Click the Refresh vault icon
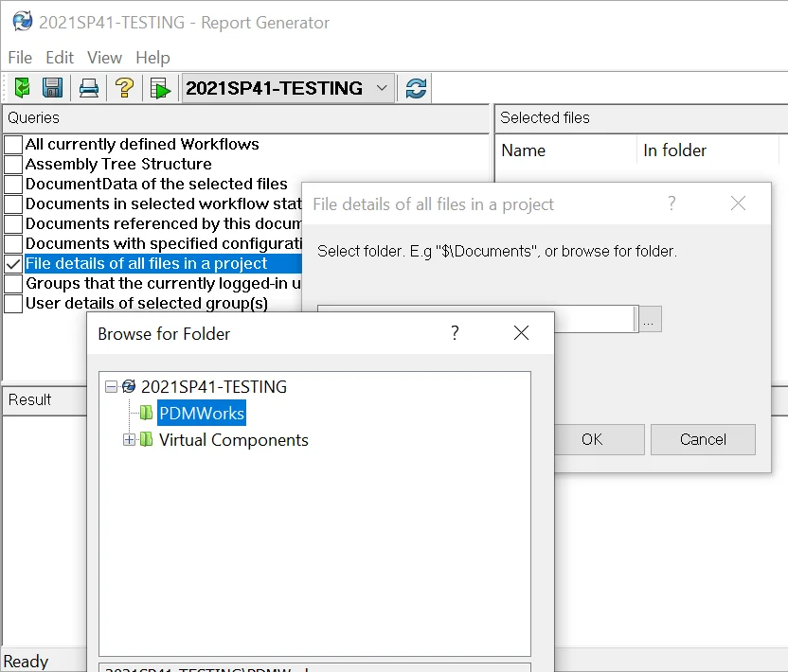Screen dimensions: 788x672 click(415, 88)
